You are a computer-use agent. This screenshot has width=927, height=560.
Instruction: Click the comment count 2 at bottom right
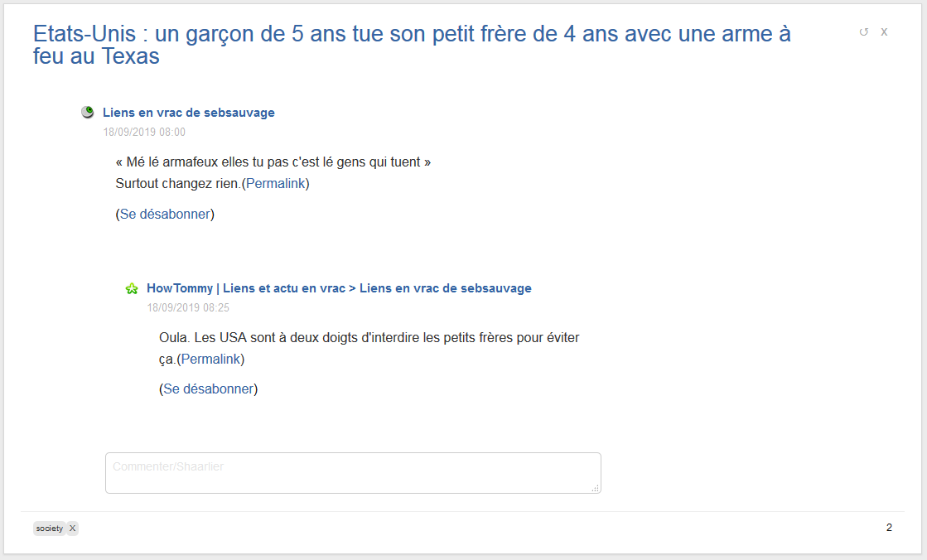(x=889, y=528)
